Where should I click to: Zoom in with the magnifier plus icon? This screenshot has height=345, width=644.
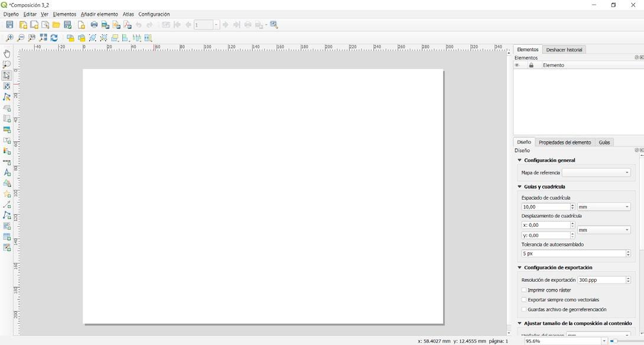coord(9,38)
